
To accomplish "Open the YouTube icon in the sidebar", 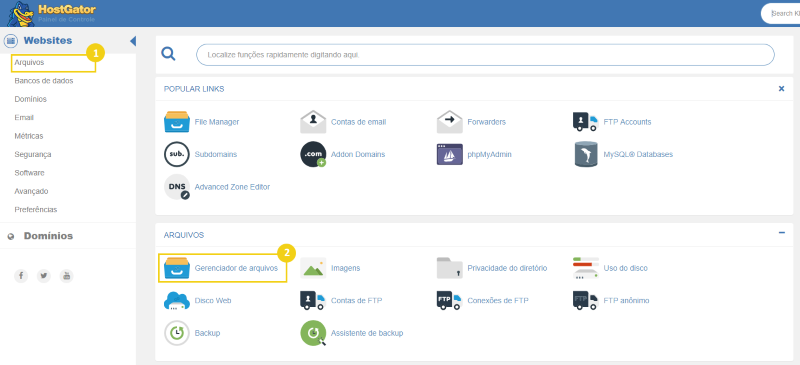I will coord(66,276).
